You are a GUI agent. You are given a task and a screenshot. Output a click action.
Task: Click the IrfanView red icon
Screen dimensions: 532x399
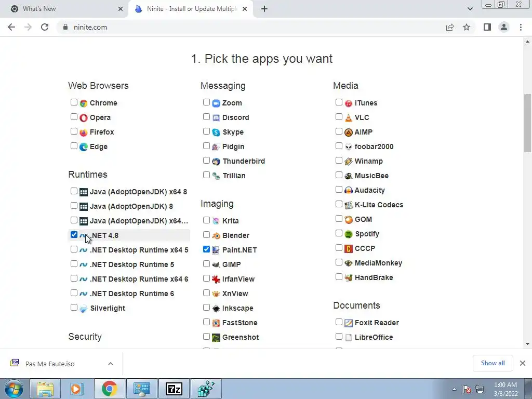[x=216, y=279]
